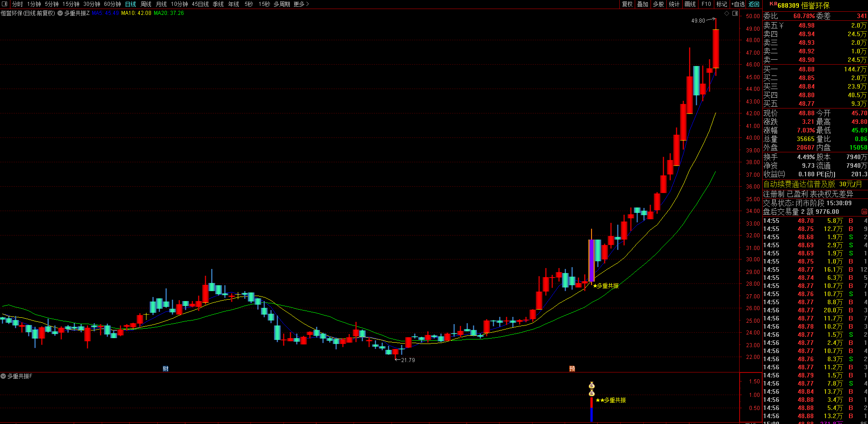Select the 10分钟 period
Viewport: 868px width, 424px height.
(179, 4)
